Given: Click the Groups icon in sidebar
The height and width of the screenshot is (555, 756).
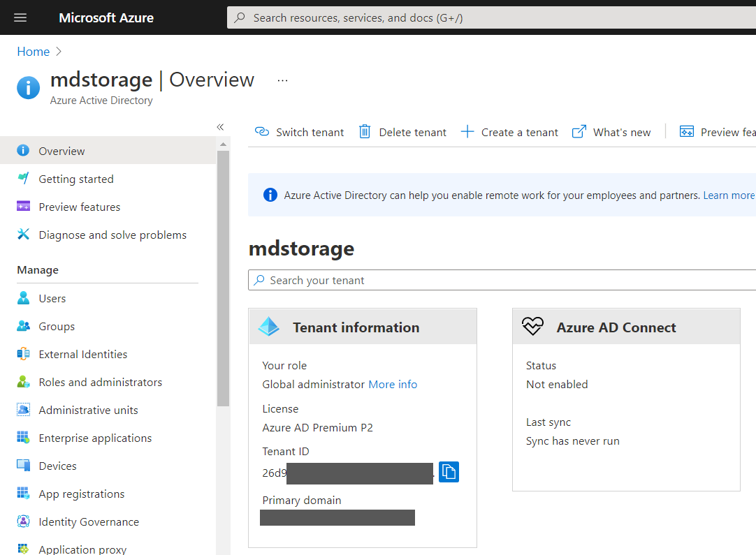Looking at the screenshot, I should (23, 326).
